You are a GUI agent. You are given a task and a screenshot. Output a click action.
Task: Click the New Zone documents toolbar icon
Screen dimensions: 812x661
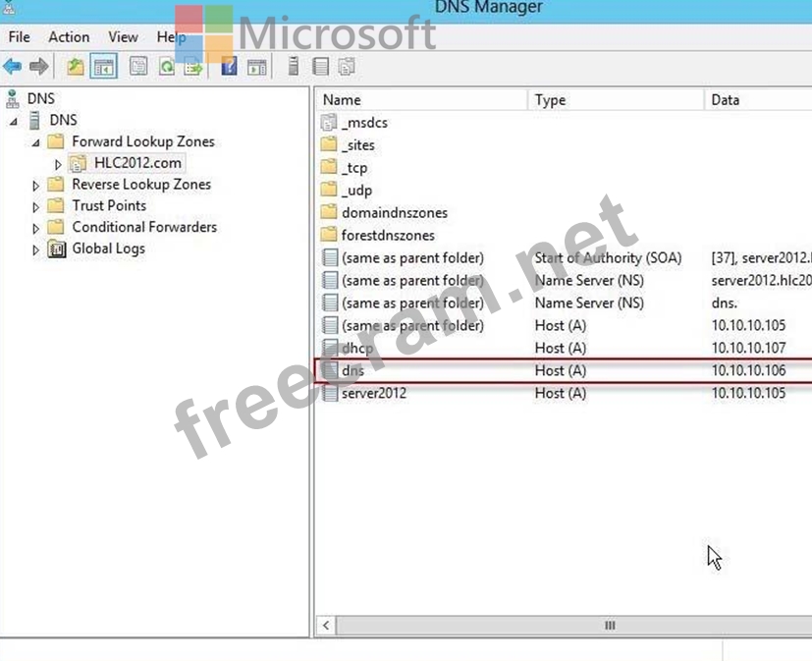tap(347, 67)
